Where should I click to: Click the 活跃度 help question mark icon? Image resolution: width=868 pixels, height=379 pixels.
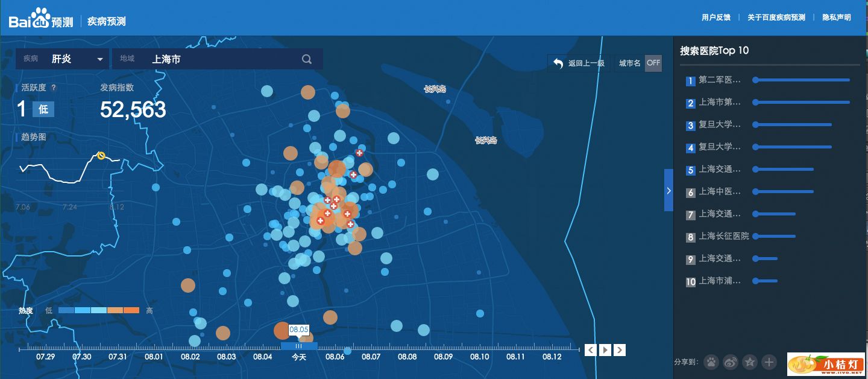pyautogui.click(x=54, y=88)
